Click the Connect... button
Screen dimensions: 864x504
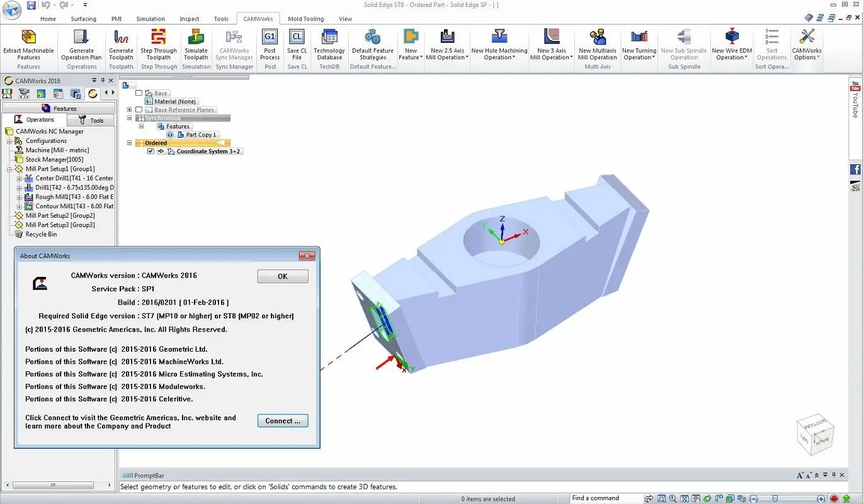pyautogui.click(x=283, y=421)
